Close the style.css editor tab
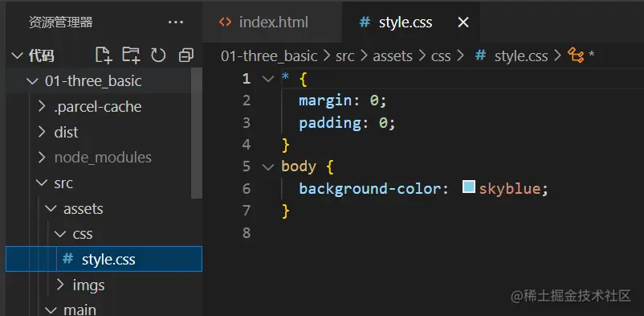644x316 pixels. point(463,23)
